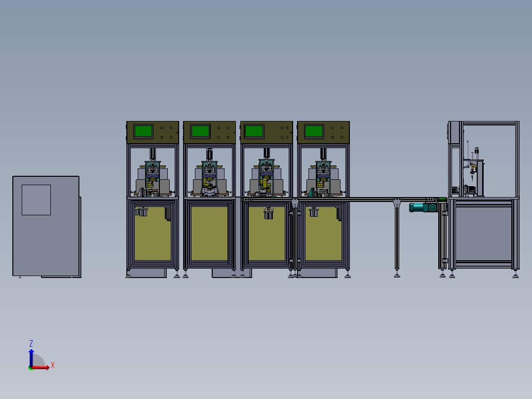Select the square window panel on the gray cabinet

[37, 200]
